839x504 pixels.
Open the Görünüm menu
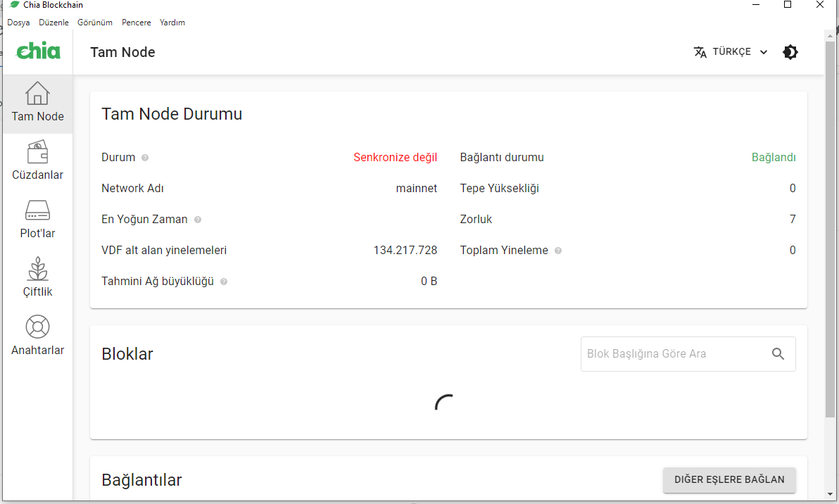point(95,23)
